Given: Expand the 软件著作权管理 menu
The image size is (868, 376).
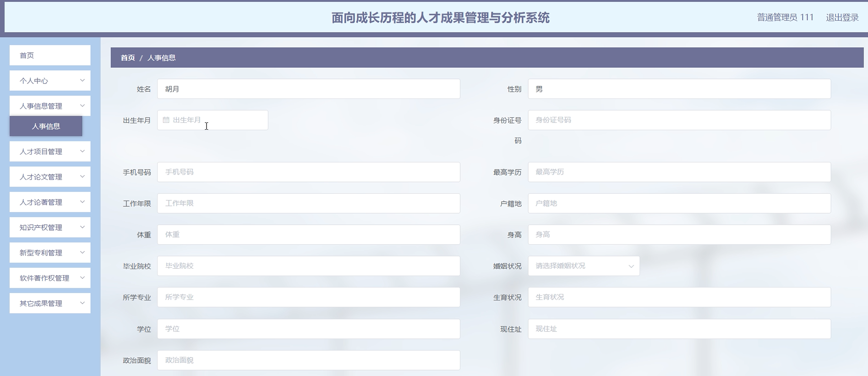Looking at the screenshot, I should point(50,278).
